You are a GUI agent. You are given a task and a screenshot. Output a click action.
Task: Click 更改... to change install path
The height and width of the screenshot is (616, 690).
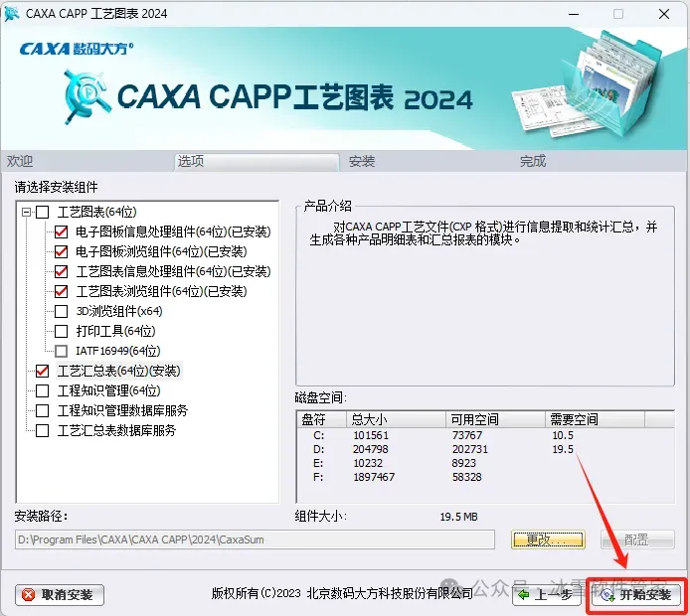pos(548,539)
